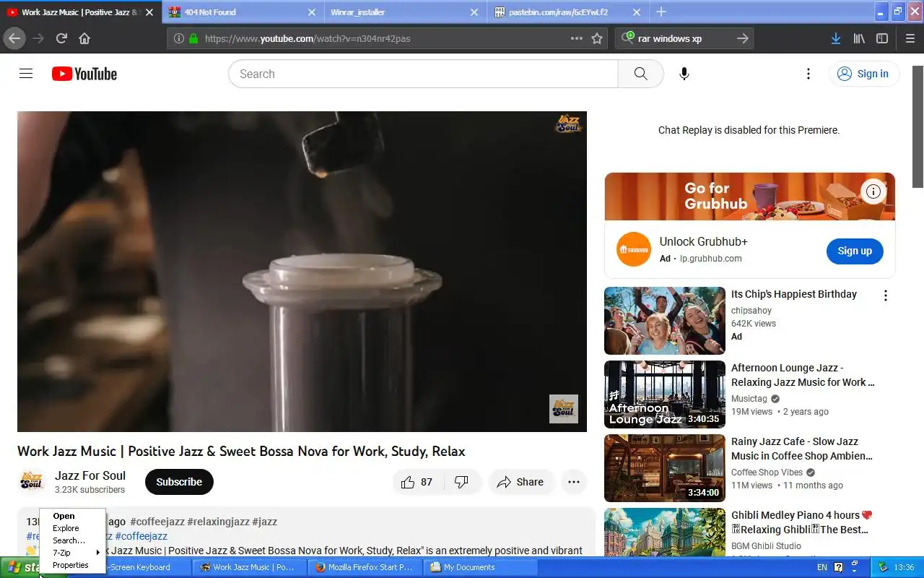Open the Firefox downloads panel
The width and height of the screenshot is (924, 578).
[835, 38]
